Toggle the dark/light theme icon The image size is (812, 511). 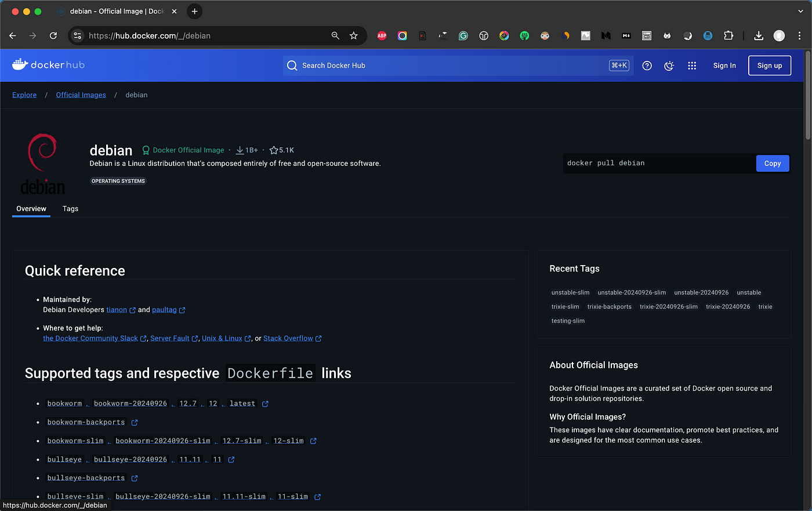point(669,66)
